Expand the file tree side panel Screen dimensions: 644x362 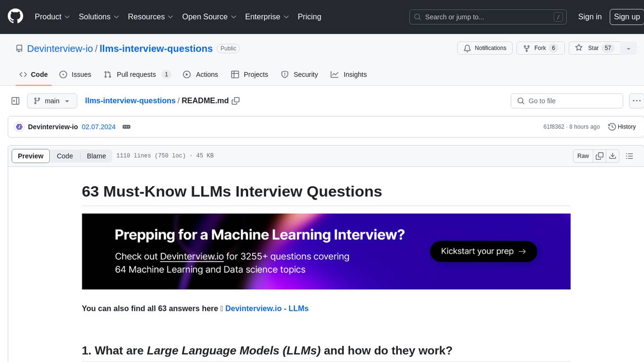pyautogui.click(x=16, y=101)
